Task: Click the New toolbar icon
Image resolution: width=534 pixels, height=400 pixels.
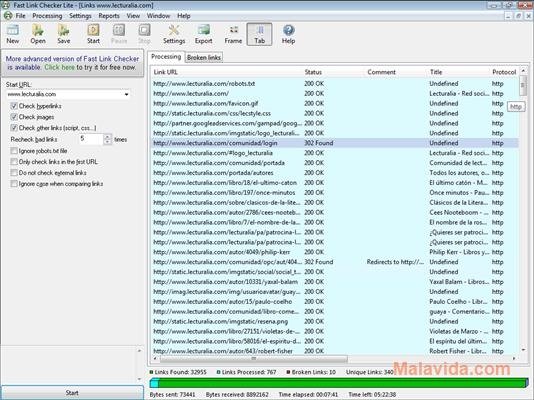Action: pyautogui.click(x=13, y=34)
